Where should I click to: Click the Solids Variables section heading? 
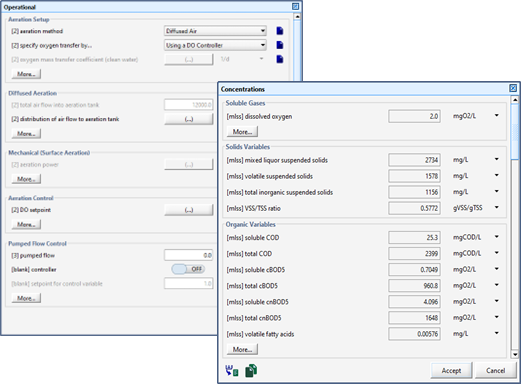(x=248, y=147)
